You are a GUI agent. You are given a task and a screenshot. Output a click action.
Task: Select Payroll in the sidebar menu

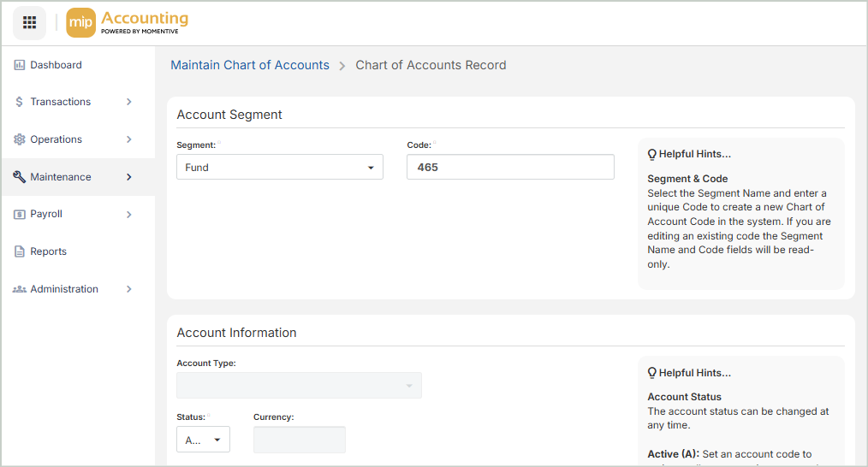point(46,215)
